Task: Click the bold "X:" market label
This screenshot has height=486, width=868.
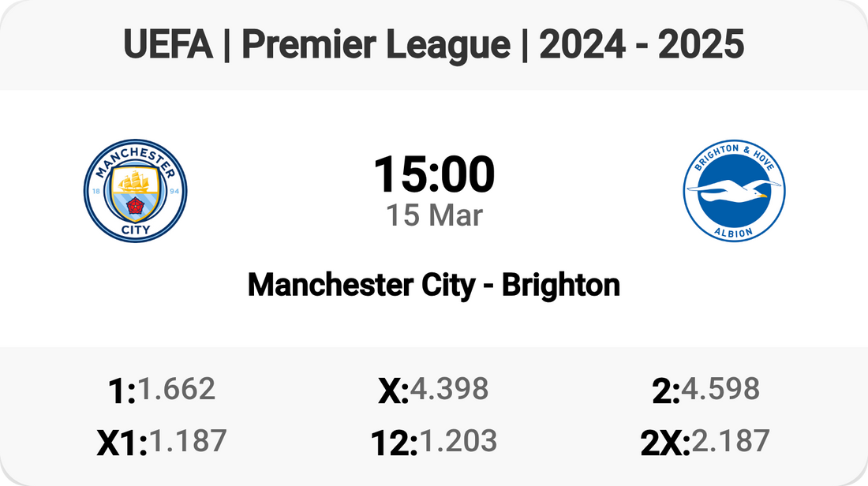Action: tap(393, 391)
